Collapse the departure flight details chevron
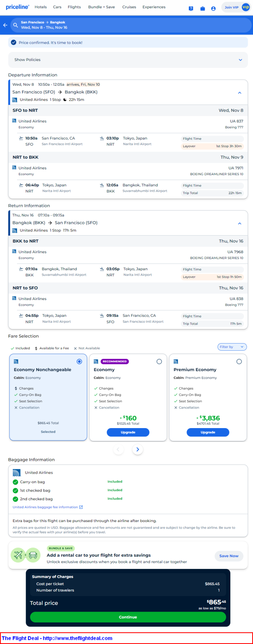This screenshot has height=644, width=253. (x=239, y=92)
